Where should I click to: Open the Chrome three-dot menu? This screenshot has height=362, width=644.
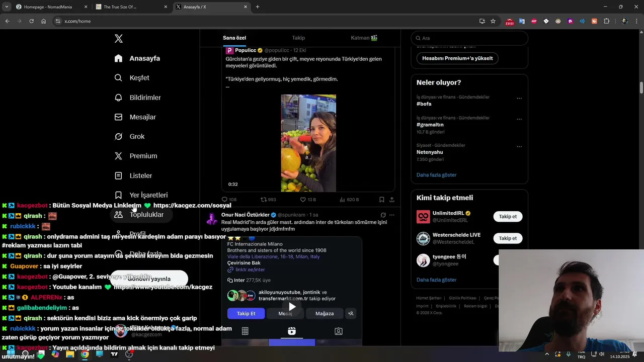click(x=636, y=21)
